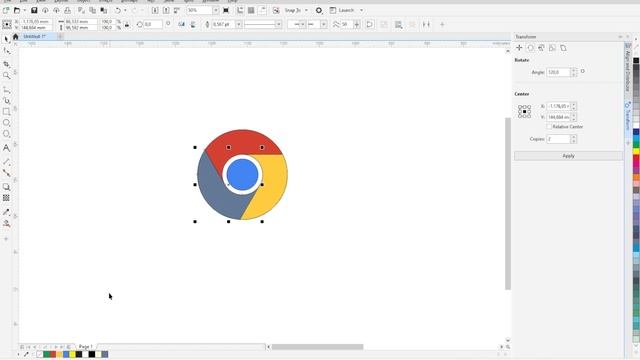640x360 pixels.
Task: Click the Import icon in toolbar
Action: click(155, 10)
